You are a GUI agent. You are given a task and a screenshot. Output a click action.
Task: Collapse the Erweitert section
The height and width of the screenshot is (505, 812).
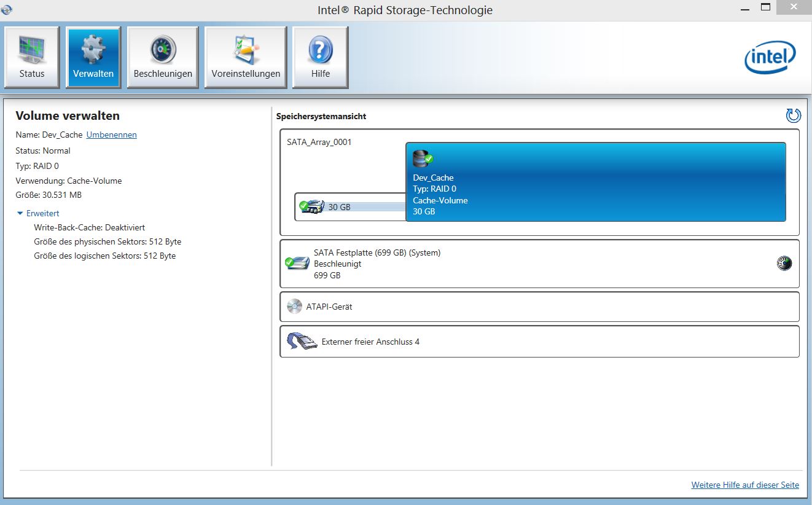coord(38,213)
